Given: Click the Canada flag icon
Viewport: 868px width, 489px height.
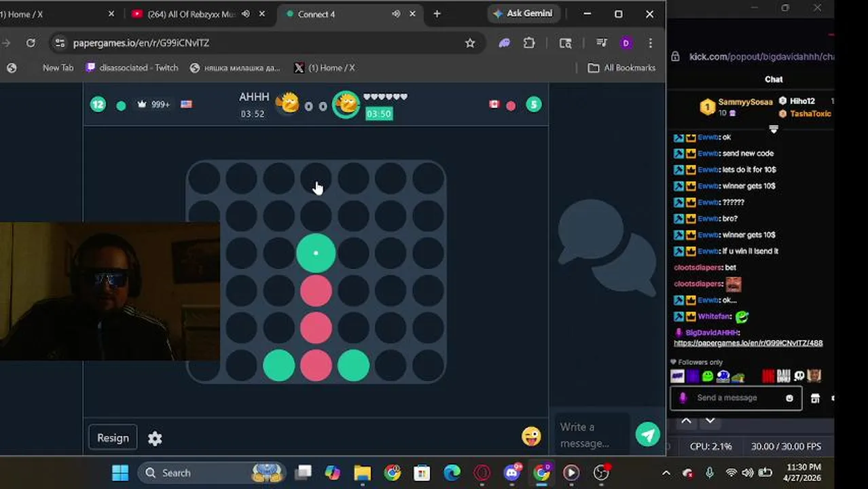Looking at the screenshot, I should point(494,105).
